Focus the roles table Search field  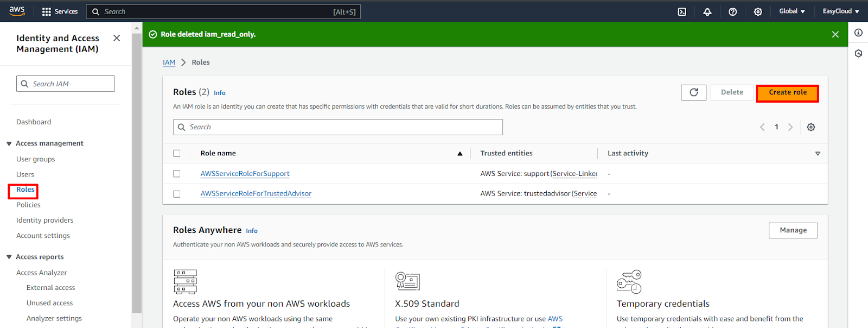(338, 127)
